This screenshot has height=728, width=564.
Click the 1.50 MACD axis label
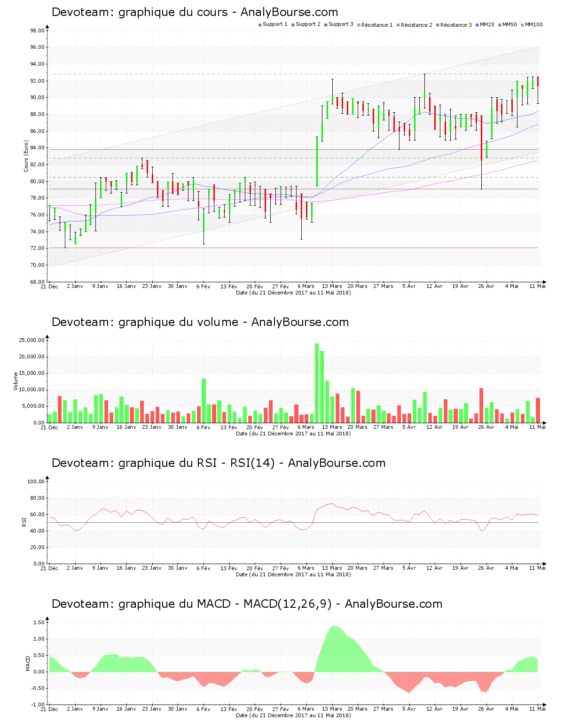point(39,622)
